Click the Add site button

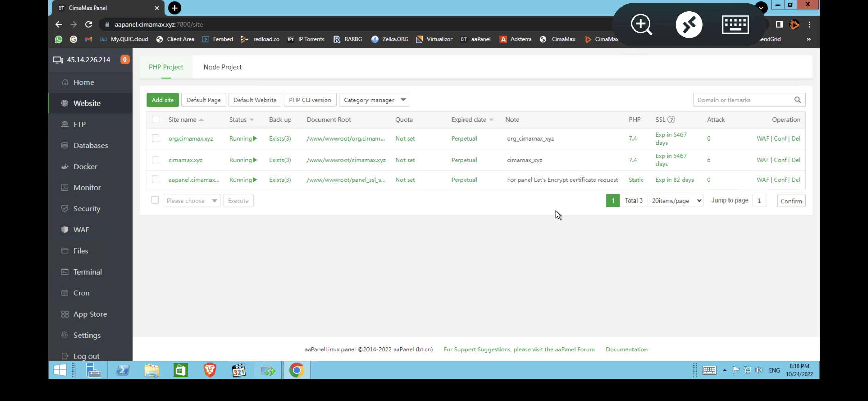[162, 100]
